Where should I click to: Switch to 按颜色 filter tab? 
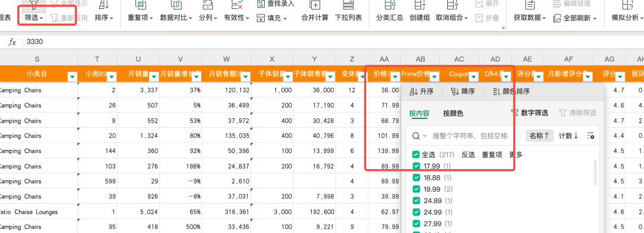(453, 113)
